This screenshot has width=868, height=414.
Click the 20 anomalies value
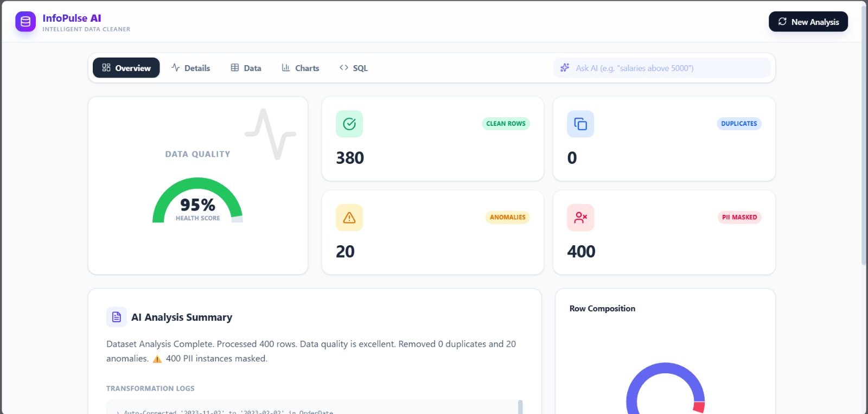click(x=345, y=252)
